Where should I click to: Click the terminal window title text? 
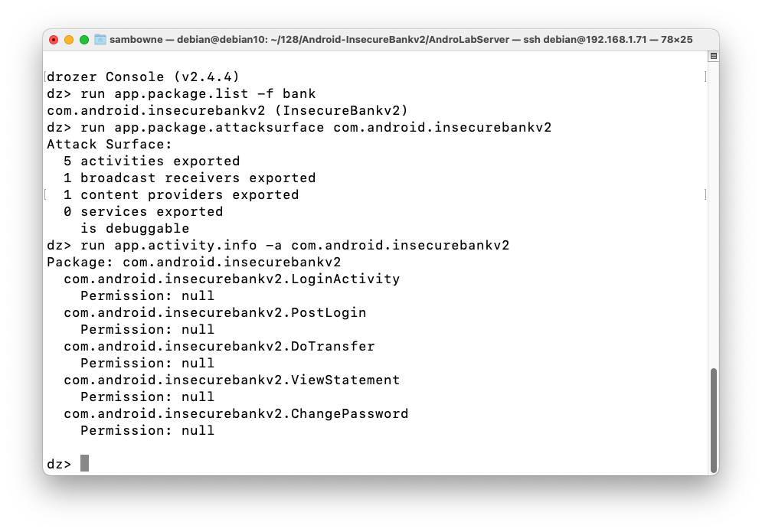click(401, 39)
